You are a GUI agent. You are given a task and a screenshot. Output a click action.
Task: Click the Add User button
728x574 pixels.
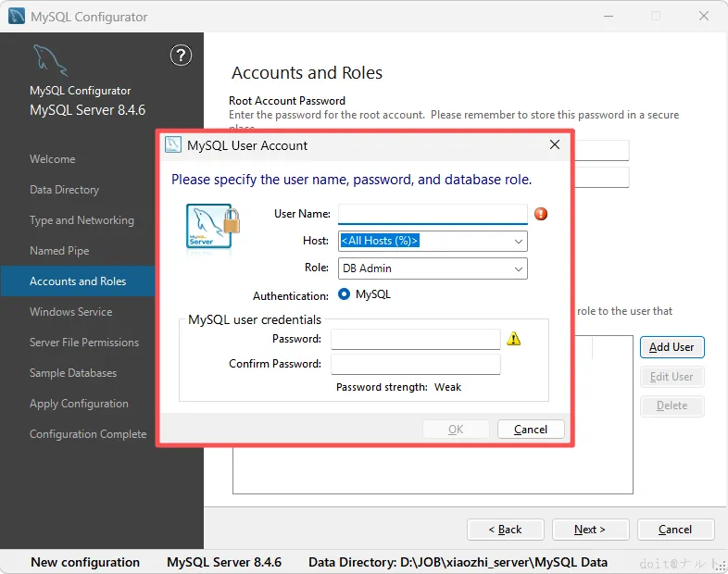pyautogui.click(x=672, y=347)
